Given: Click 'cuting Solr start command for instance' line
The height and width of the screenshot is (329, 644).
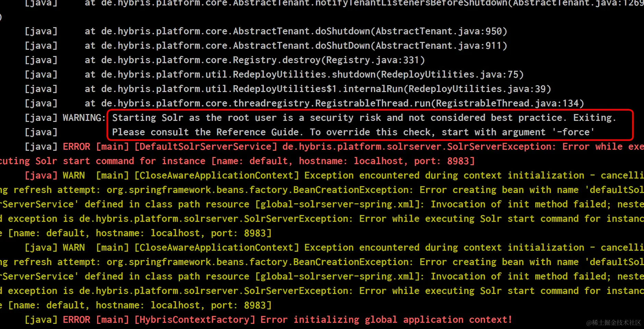Looking at the screenshot, I should pyautogui.click(x=103, y=161).
